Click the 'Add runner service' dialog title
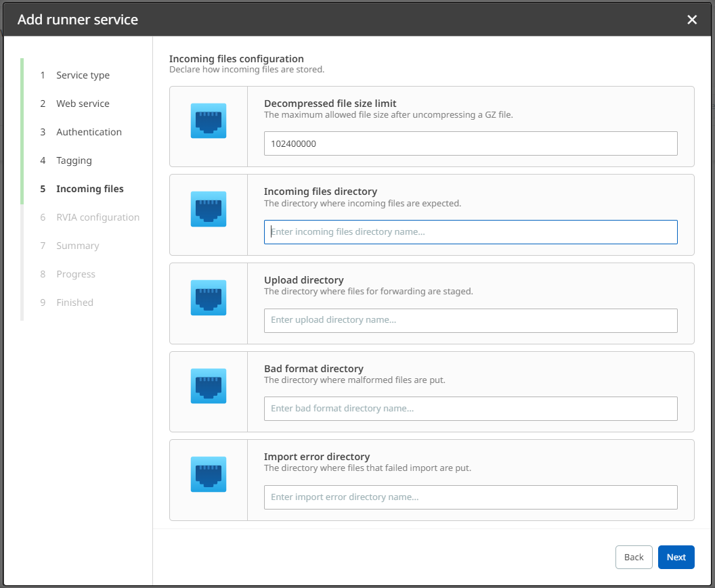 (x=77, y=20)
